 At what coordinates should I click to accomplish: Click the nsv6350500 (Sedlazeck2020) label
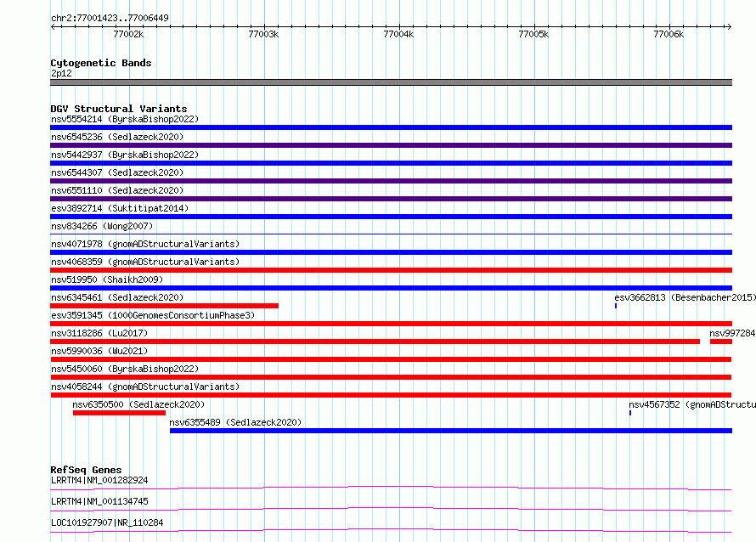click(138, 404)
